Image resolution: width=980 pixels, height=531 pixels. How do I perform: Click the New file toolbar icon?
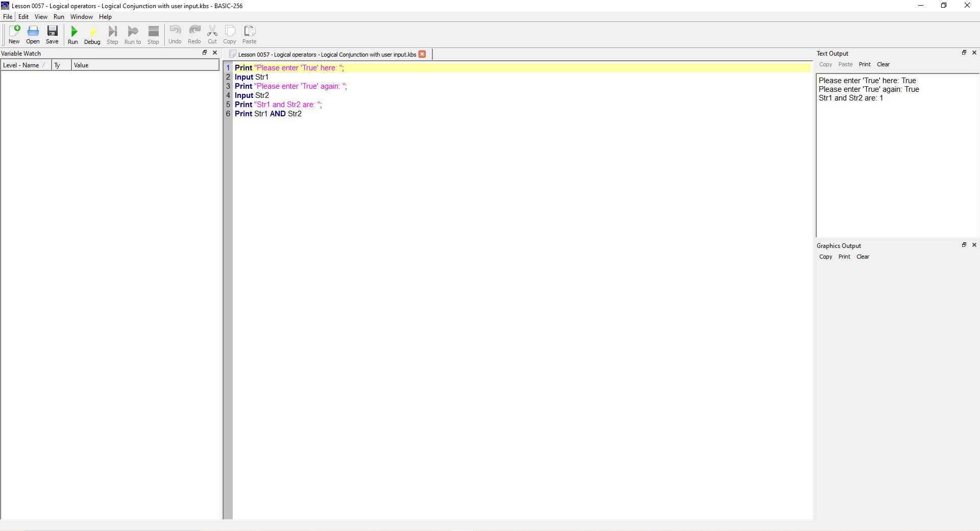(x=14, y=35)
